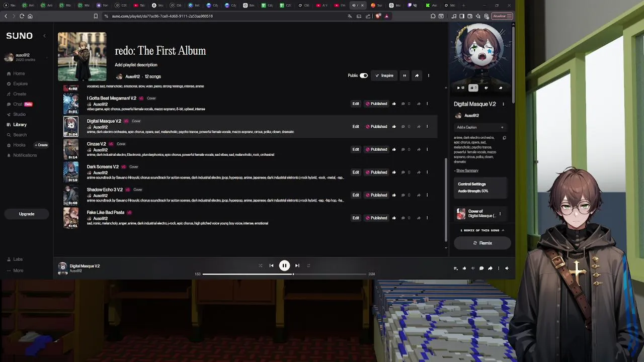Open browser extensions puzzle icon
Image resolution: width=644 pixels, height=362 pixels.
[433, 16]
